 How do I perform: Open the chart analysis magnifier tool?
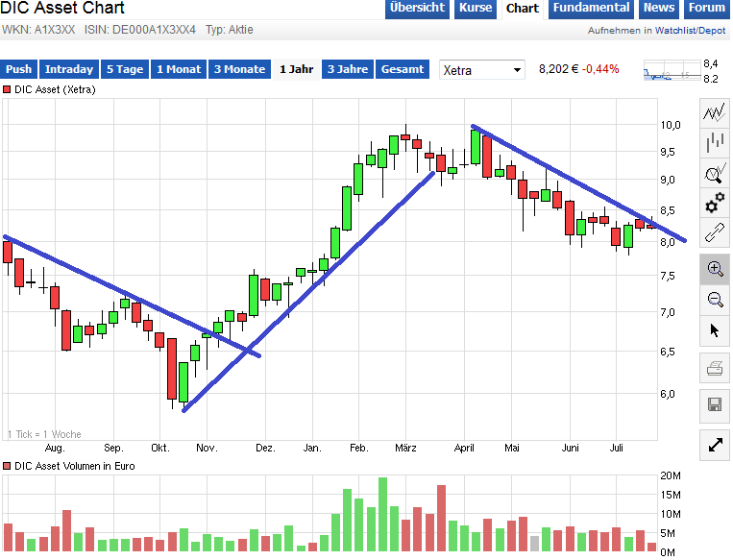coord(714,173)
